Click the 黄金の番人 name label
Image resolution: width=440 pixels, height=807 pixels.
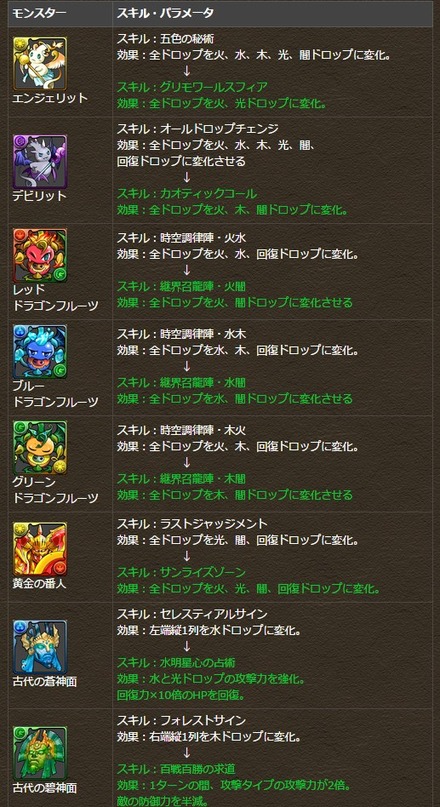pyautogui.click(x=40, y=584)
